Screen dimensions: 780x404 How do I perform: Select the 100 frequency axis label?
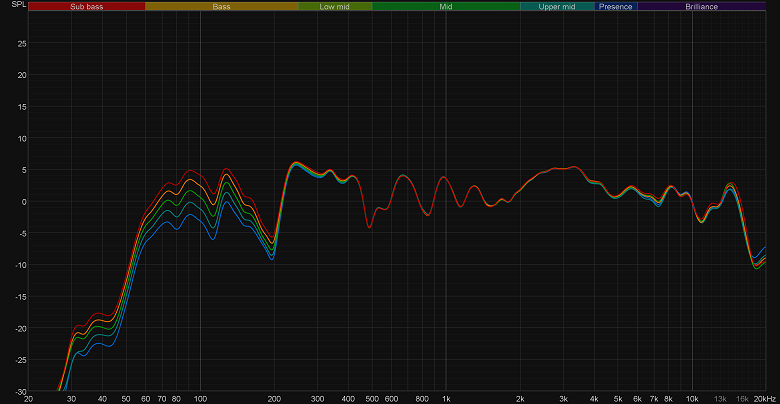tap(200, 399)
